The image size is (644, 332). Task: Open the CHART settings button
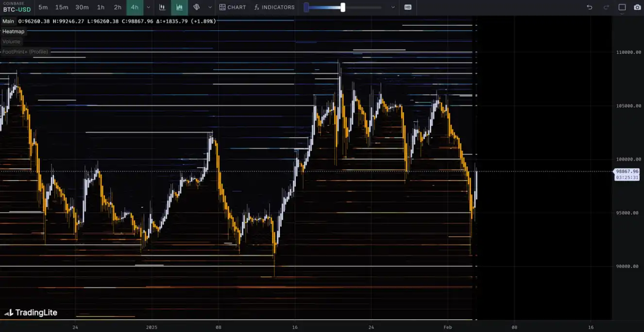pyautogui.click(x=232, y=7)
